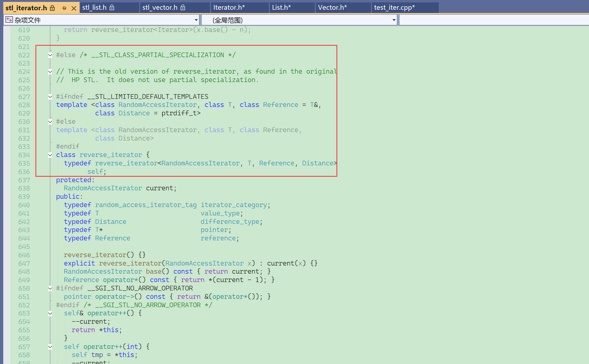The height and width of the screenshot is (364, 589).
Task: Collapse operator++() body at line 653
Action: (x=50, y=313)
